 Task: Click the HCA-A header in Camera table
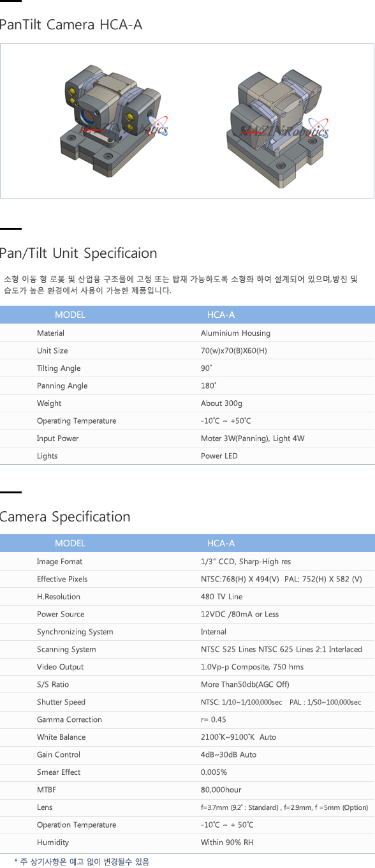[221, 543]
